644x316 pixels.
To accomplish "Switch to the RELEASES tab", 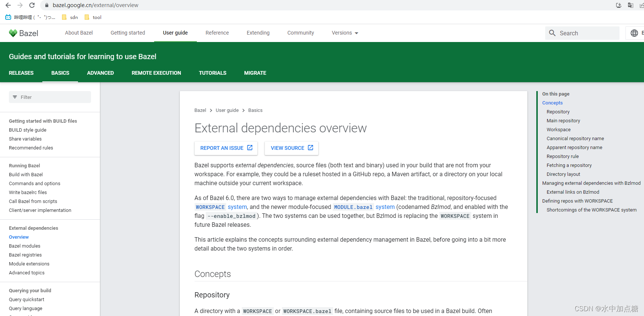I will click(x=21, y=73).
